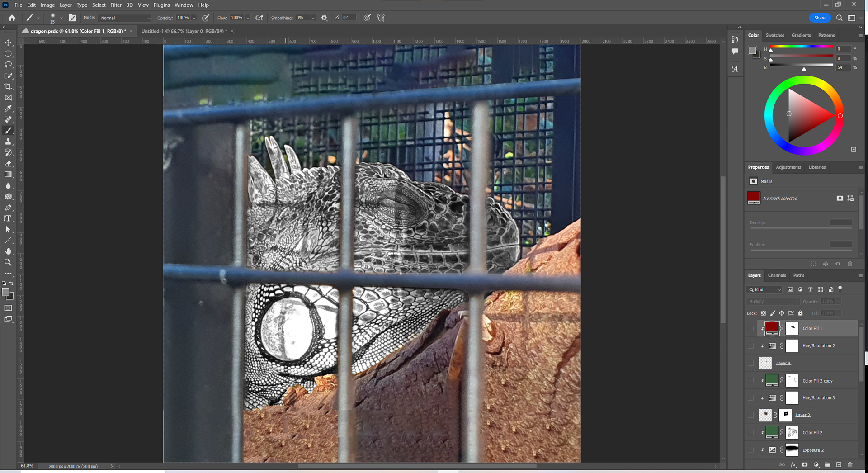Viewport: 868px width, 473px height.
Task: Click the Share button
Action: (x=820, y=18)
